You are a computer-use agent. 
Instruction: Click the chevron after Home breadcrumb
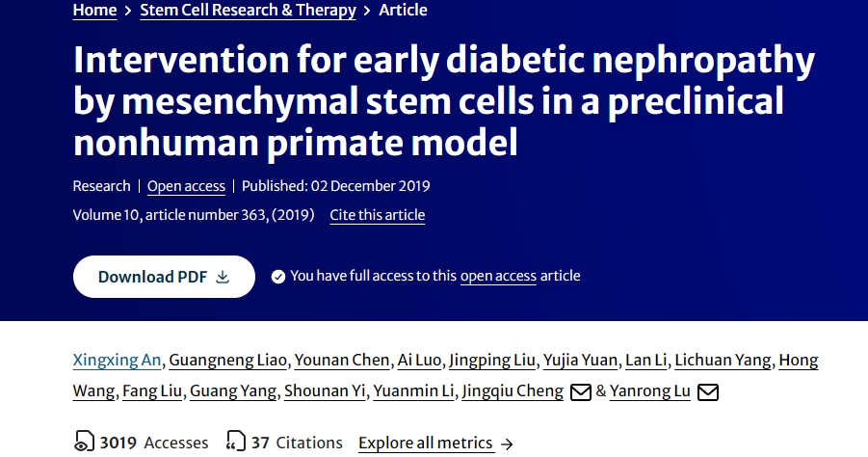pos(128,11)
